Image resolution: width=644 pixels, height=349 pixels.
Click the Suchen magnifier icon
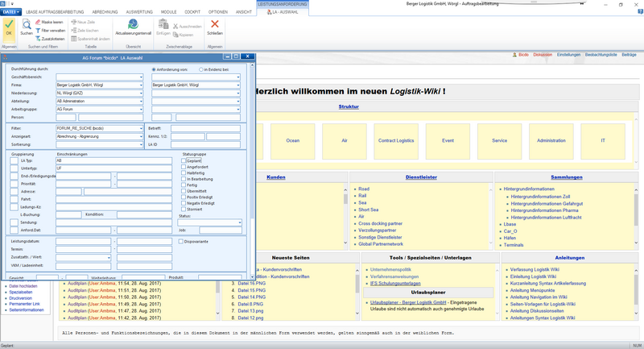pyautogui.click(x=27, y=25)
